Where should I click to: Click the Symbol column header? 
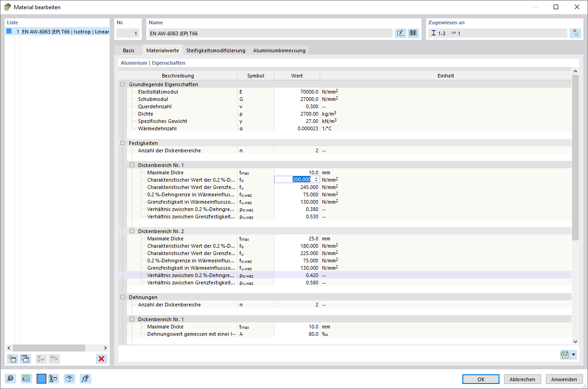255,76
